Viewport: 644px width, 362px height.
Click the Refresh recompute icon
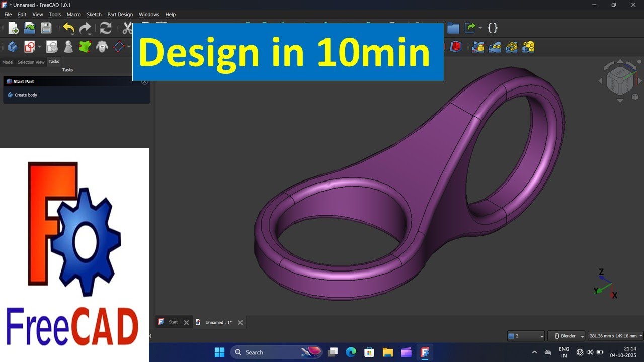pos(106,28)
